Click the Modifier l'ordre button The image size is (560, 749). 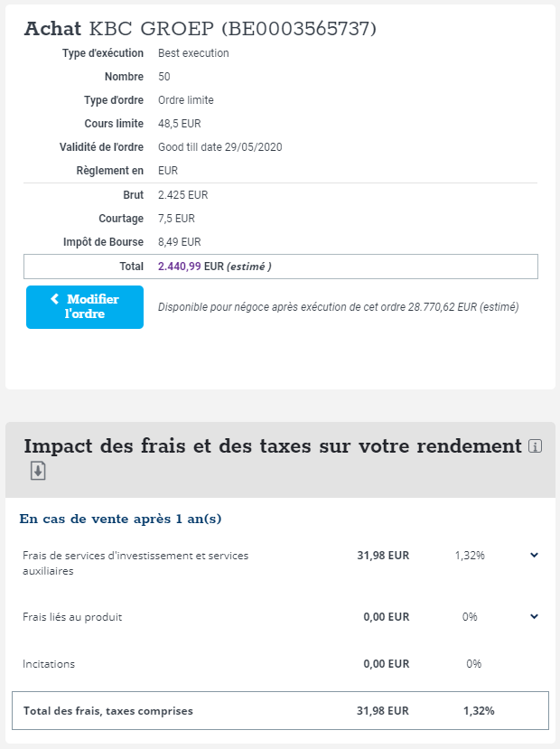pyautogui.click(x=85, y=307)
